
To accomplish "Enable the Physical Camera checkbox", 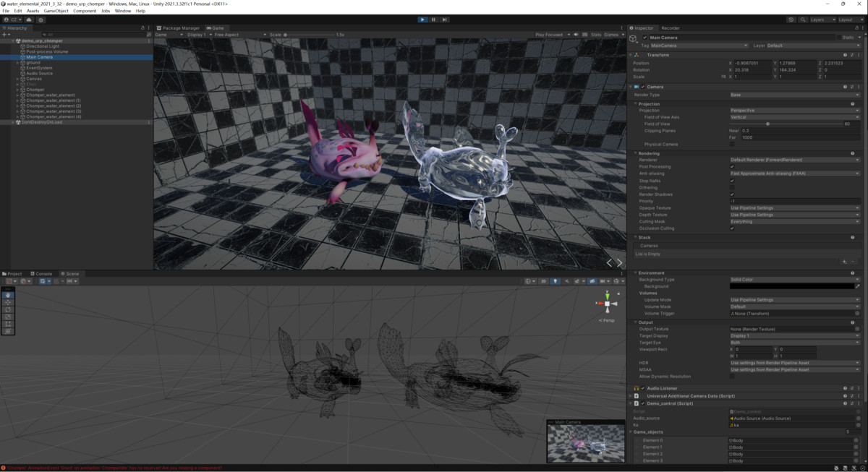I will point(732,144).
